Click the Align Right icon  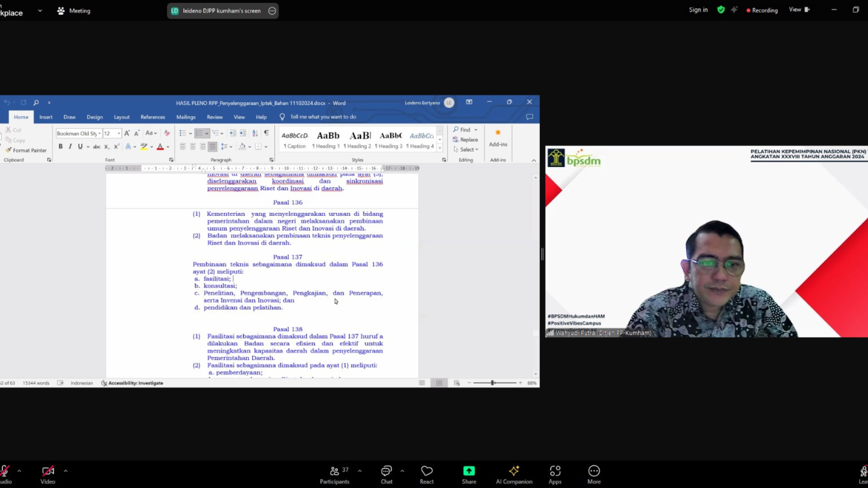pyautogui.click(x=203, y=146)
